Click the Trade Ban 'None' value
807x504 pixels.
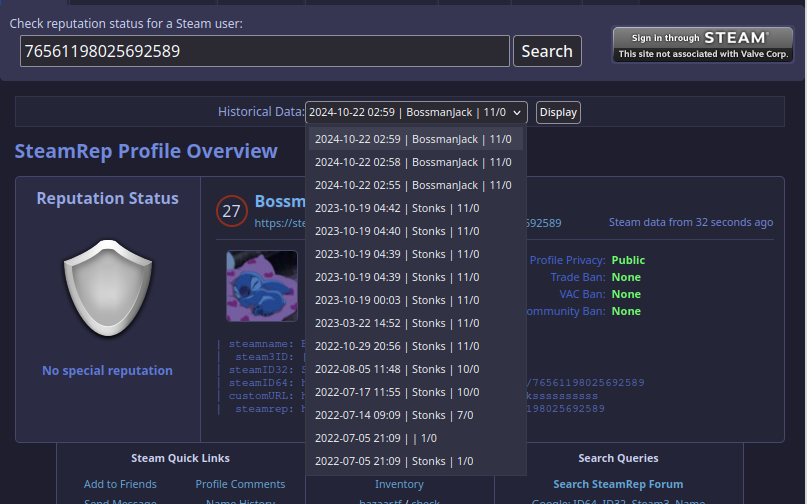point(626,277)
